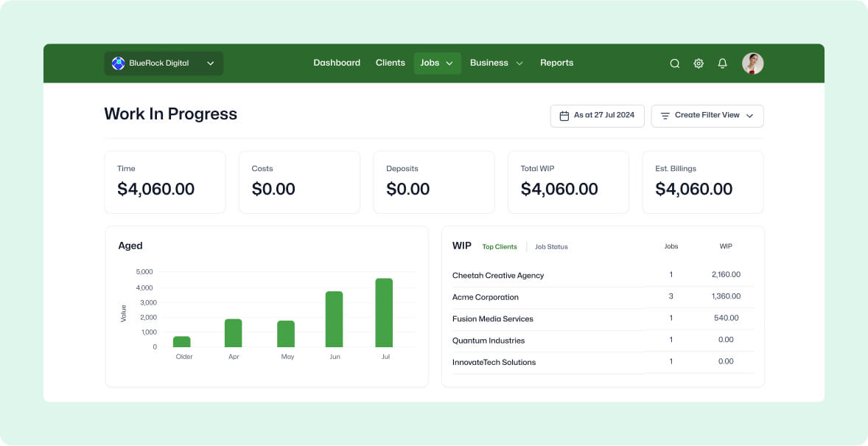Open the Create Filter View dropdown

[707, 116]
